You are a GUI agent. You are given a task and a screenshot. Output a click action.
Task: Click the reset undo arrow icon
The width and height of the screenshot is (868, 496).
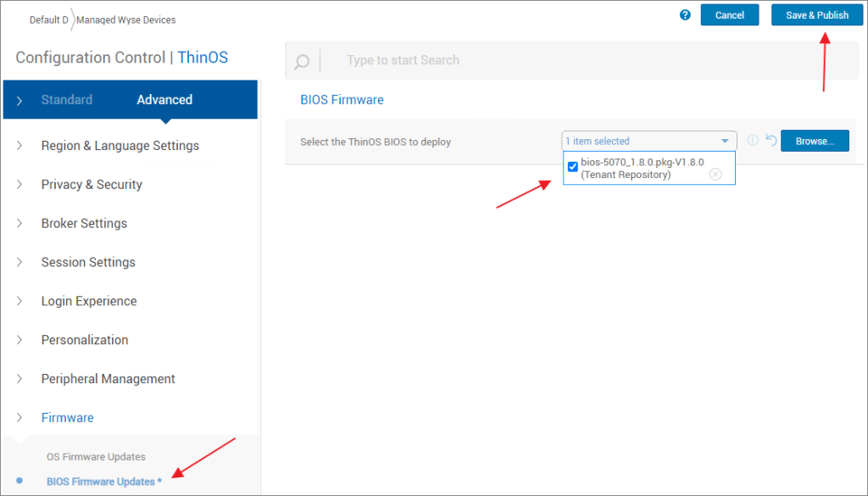(771, 141)
